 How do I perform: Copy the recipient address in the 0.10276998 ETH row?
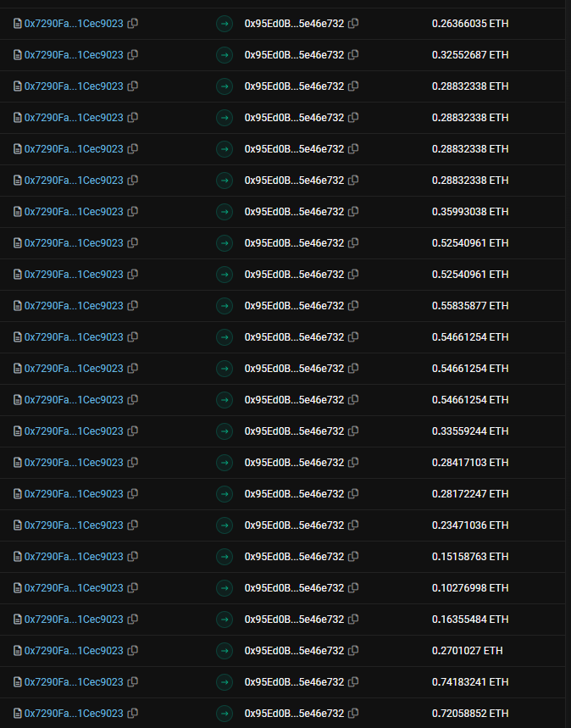pyautogui.click(x=353, y=588)
